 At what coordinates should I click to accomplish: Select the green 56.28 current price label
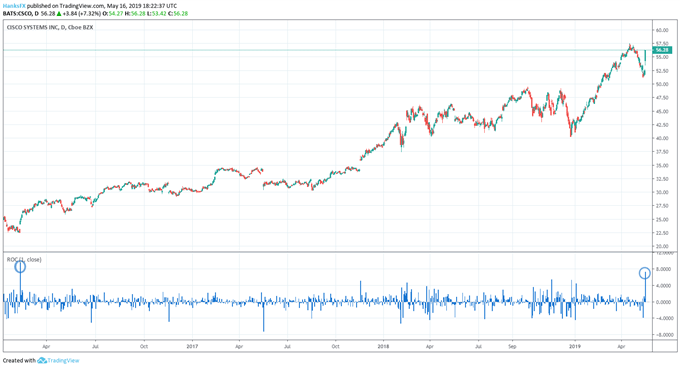click(x=662, y=50)
